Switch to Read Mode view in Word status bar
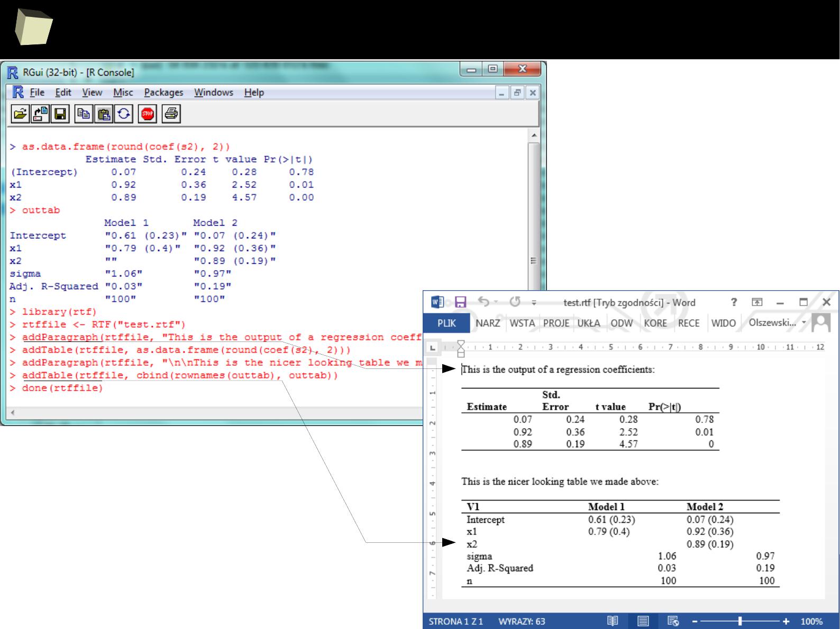The width and height of the screenshot is (840, 629). coord(613,621)
